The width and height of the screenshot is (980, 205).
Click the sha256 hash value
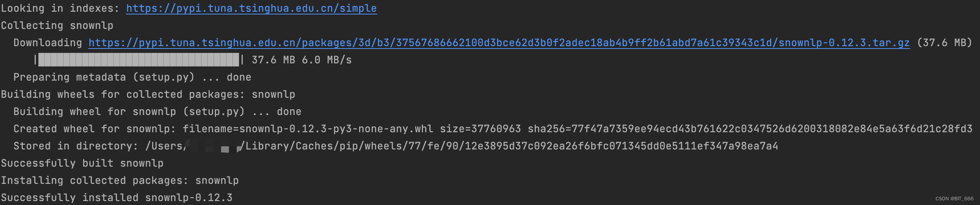tap(772, 129)
